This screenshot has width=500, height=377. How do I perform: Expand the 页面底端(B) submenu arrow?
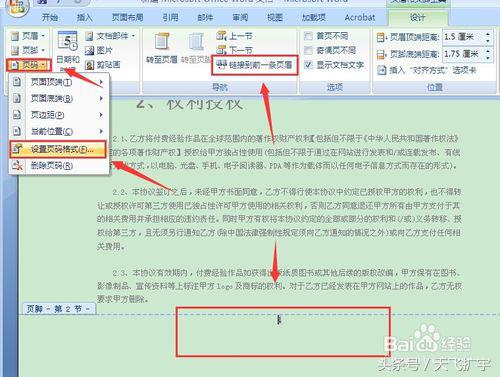coord(101,98)
